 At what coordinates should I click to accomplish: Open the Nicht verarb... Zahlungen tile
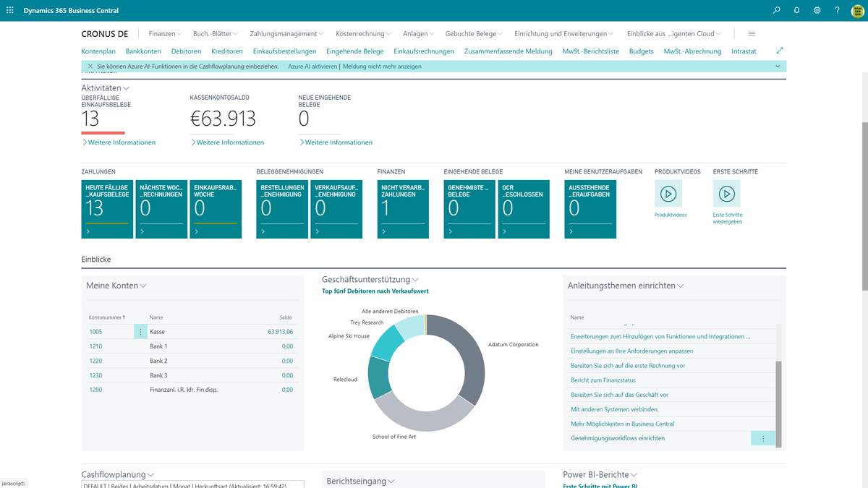[403, 209]
